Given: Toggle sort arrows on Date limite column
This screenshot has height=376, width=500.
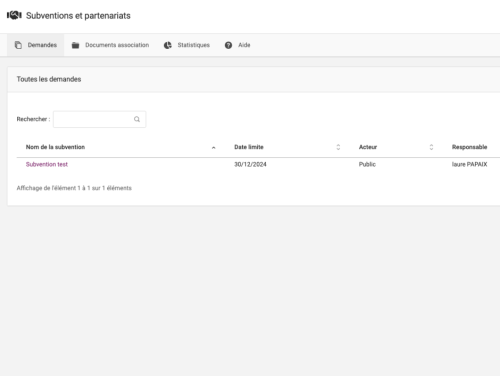Looking at the screenshot, I should tap(338, 147).
